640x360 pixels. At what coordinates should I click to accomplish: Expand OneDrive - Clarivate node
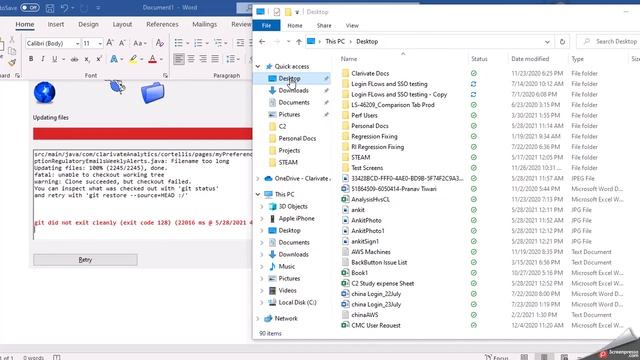[258, 178]
